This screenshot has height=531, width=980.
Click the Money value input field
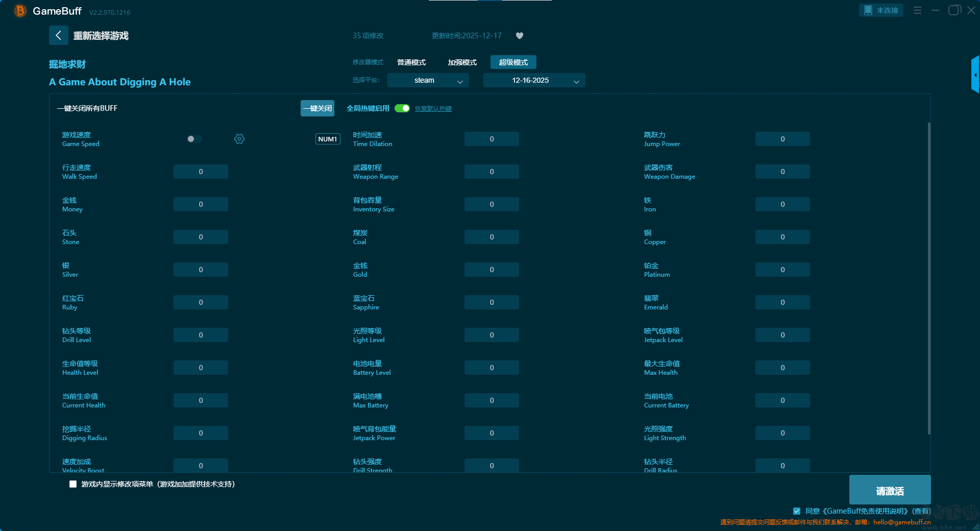[201, 204]
